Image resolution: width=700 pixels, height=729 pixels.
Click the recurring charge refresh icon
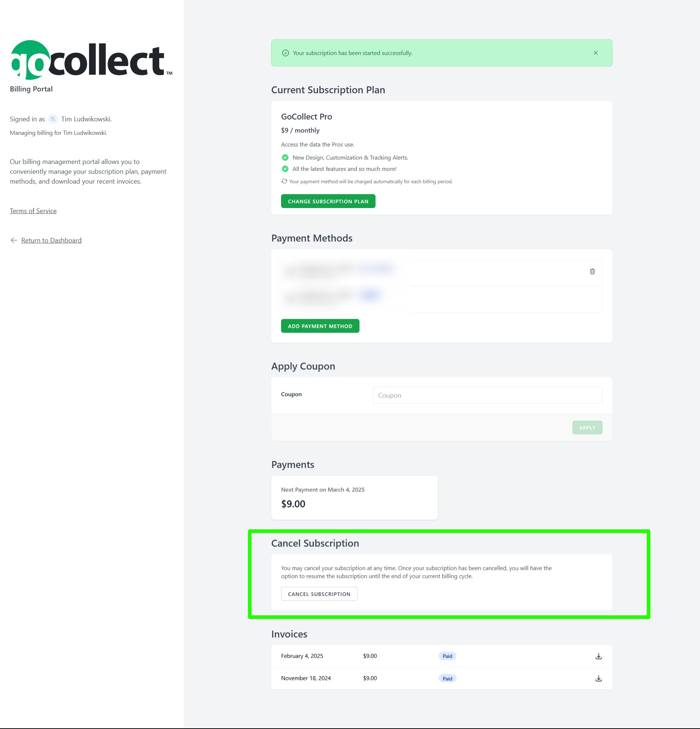[284, 181]
